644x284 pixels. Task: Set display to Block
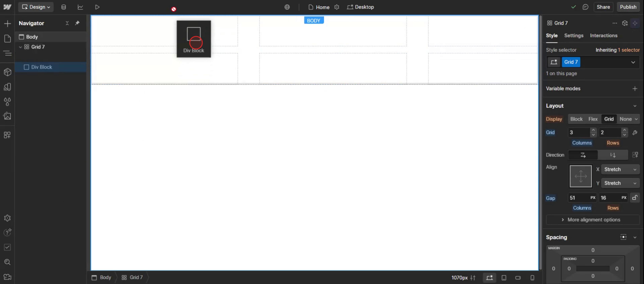[576, 119]
